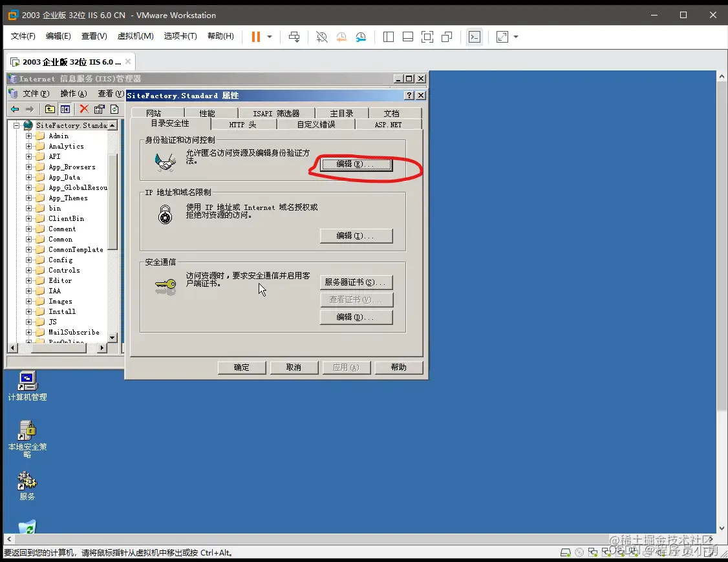Click the stretch guest display icon

click(x=502, y=37)
